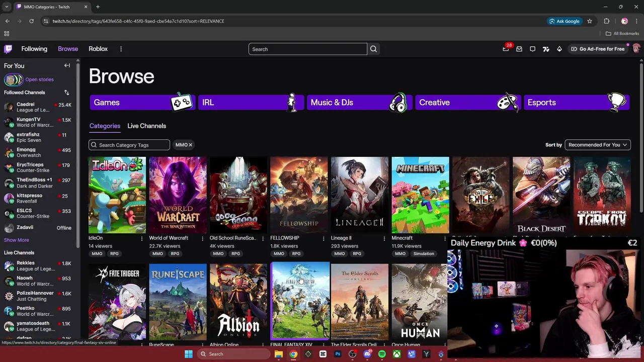
Task: Open the Twitch user avatar menu
Action: coord(636,49)
